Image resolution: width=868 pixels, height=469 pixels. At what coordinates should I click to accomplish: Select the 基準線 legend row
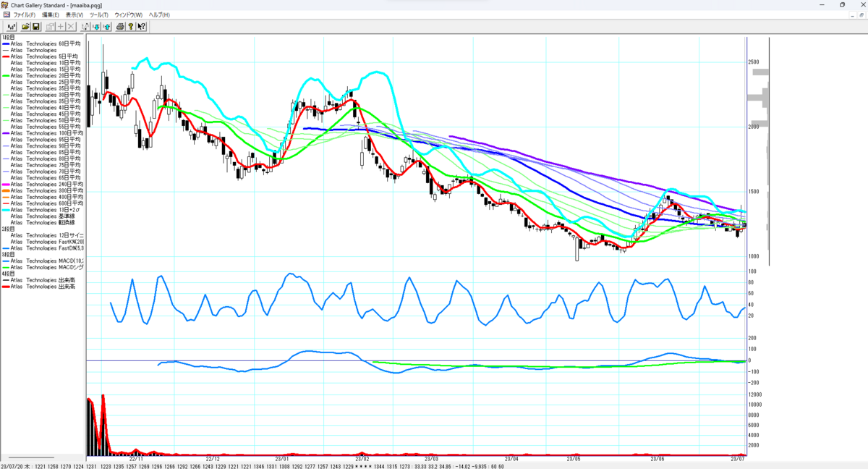pos(42,216)
